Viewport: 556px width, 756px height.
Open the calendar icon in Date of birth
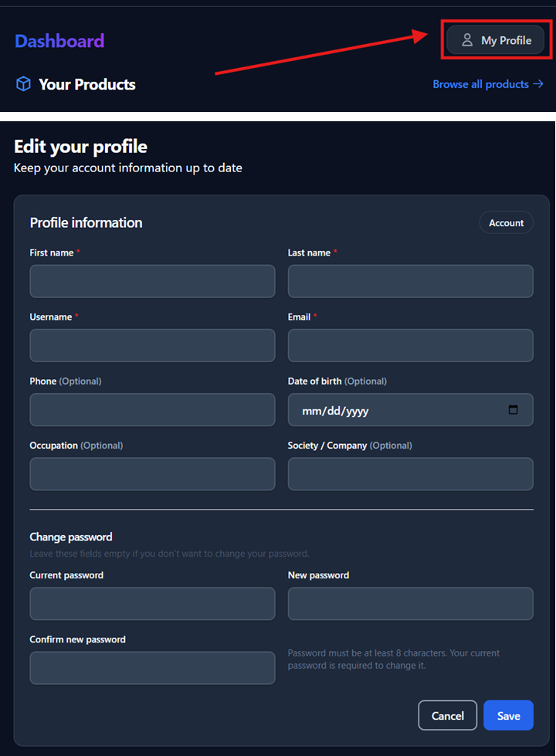point(513,410)
